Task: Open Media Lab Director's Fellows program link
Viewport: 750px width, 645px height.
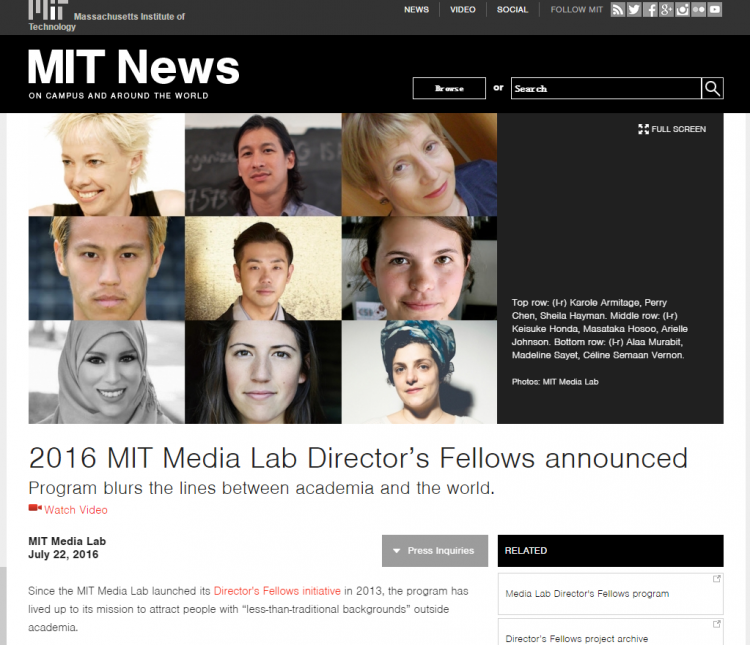Action: (x=587, y=594)
